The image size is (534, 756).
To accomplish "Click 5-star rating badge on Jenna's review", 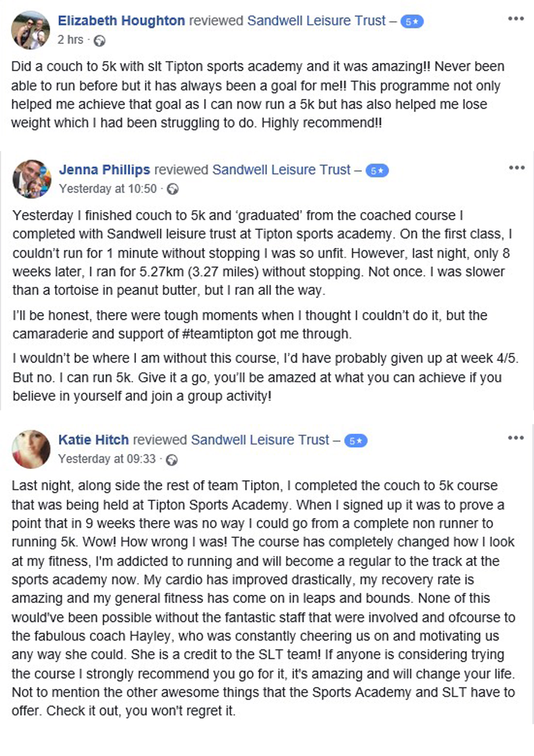I will tap(377, 171).
